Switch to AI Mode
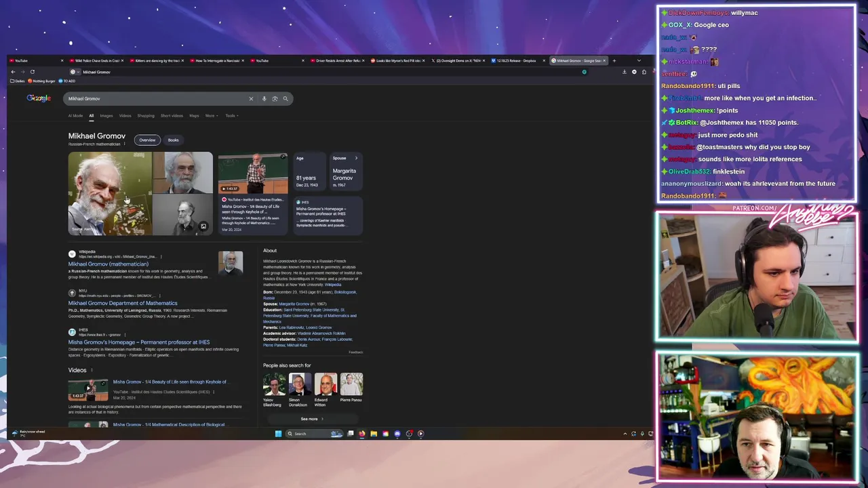This screenshot has height=488, width=868. [75, 116]
